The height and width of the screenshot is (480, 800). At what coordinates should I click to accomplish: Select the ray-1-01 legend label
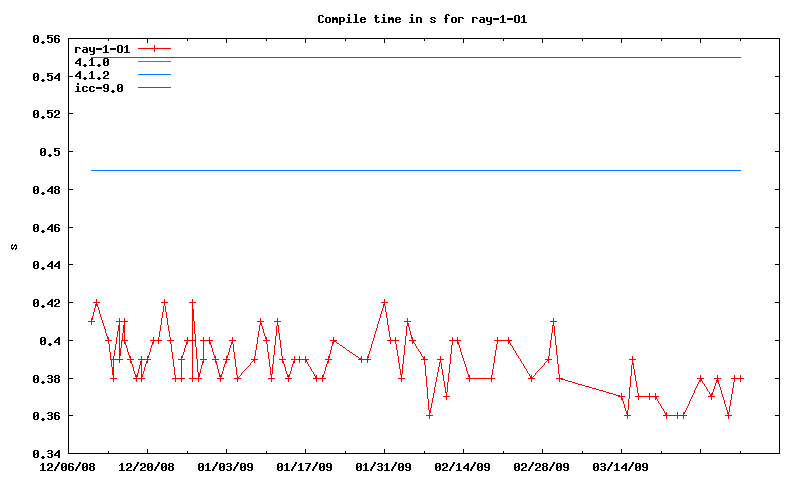[x=102, y=49]
